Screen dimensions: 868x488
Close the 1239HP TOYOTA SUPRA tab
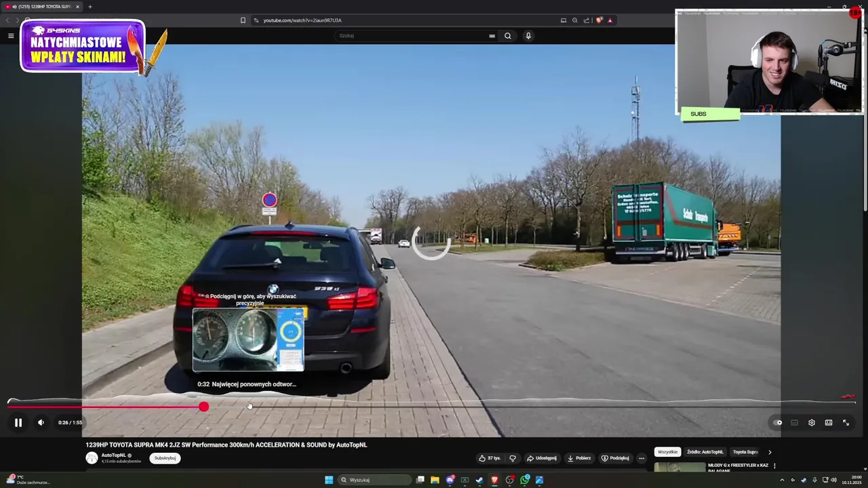point(77,7)
